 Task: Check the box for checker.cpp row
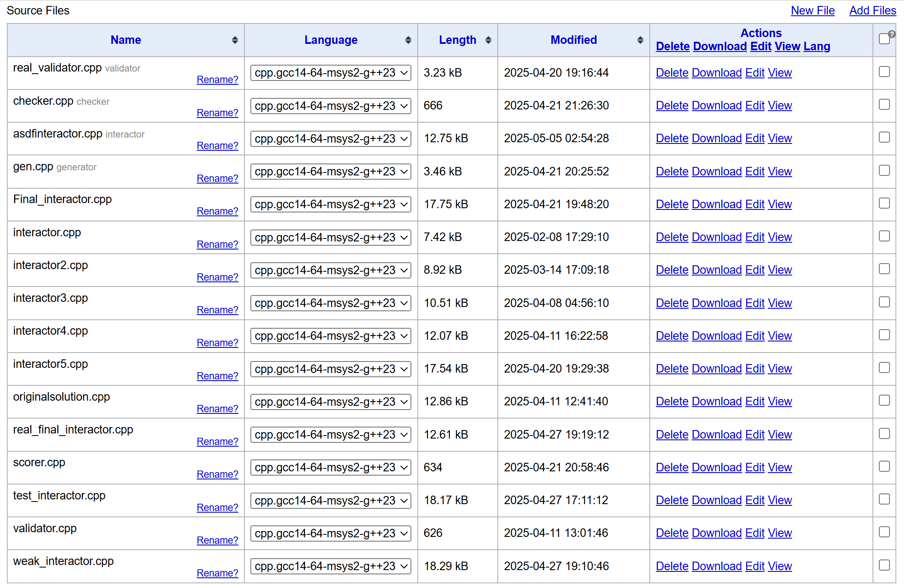point(884,105)
